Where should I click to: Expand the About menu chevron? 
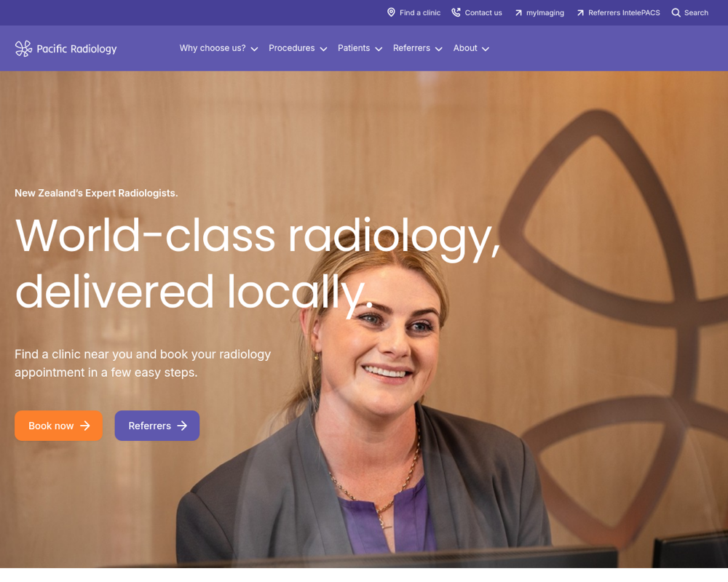486,49
